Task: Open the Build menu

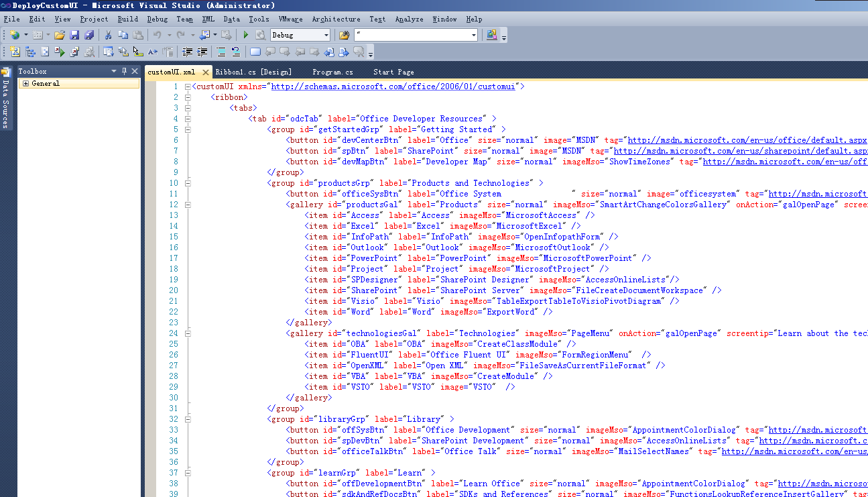Action: [128, 19]
